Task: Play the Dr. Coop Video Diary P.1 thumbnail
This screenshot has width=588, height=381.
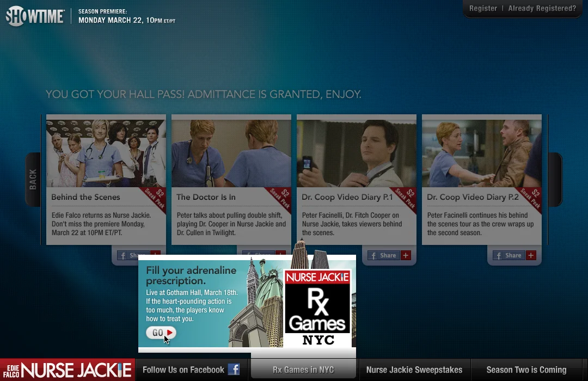Action: coord(356,153)
